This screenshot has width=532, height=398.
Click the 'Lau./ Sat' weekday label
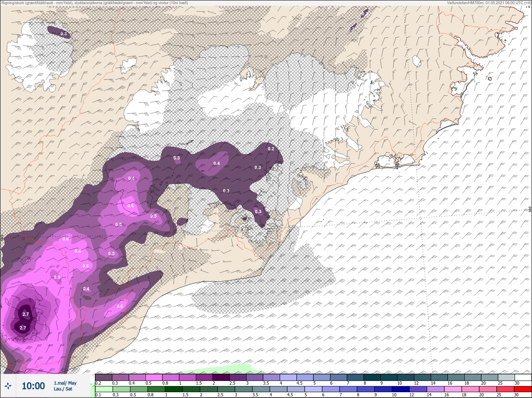tap(63, 389)
